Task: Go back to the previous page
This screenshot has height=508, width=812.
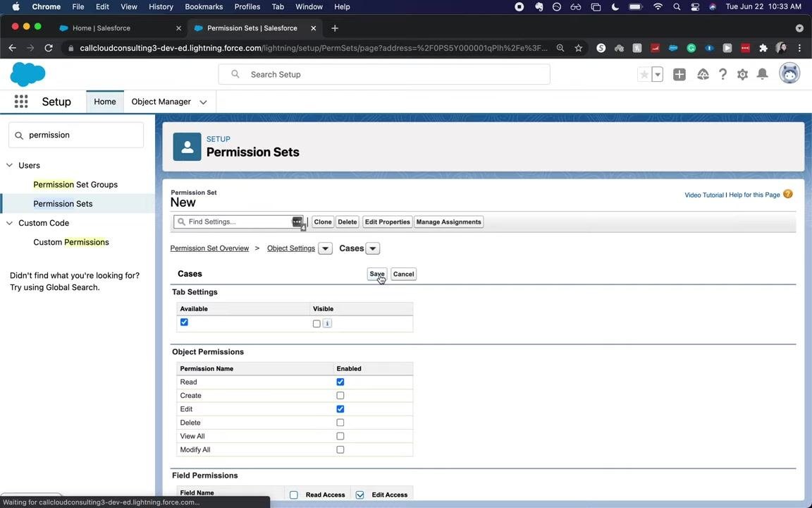Action: pos(13,48)
